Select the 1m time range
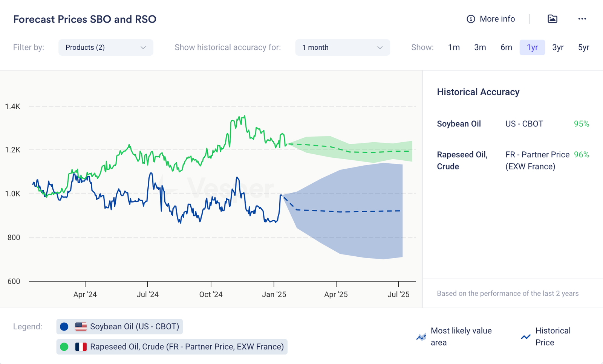 point(454,47)
